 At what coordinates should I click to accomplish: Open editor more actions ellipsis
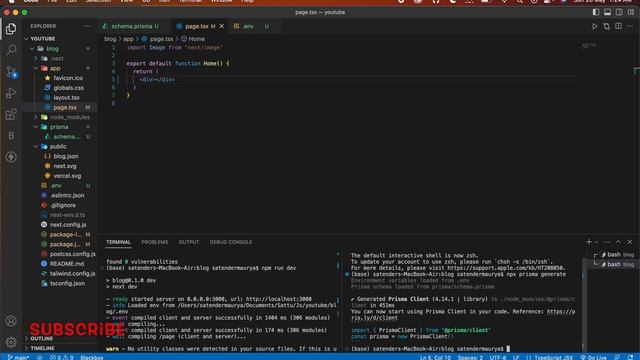630,26
